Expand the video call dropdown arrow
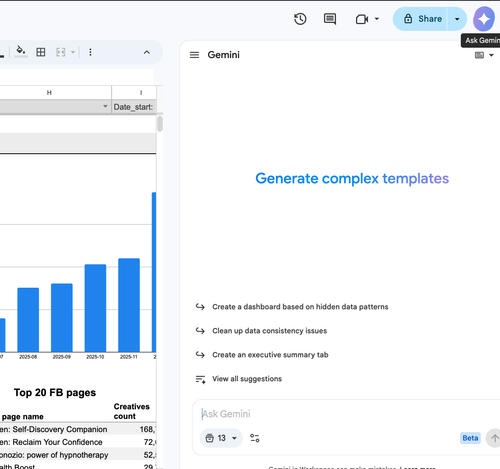 click(377, 19)
